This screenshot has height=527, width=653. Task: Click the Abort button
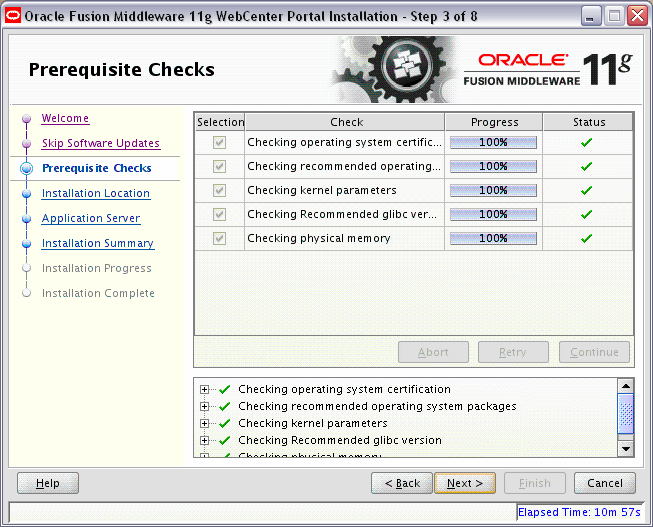[433, 352]
